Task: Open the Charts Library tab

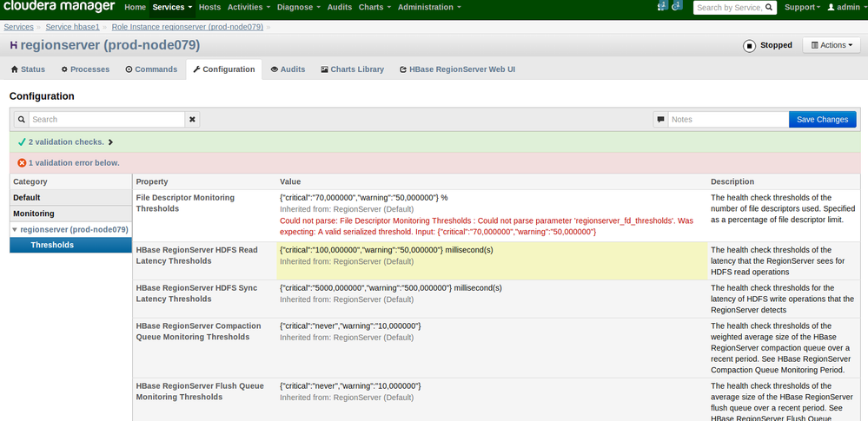Action: 352,69
